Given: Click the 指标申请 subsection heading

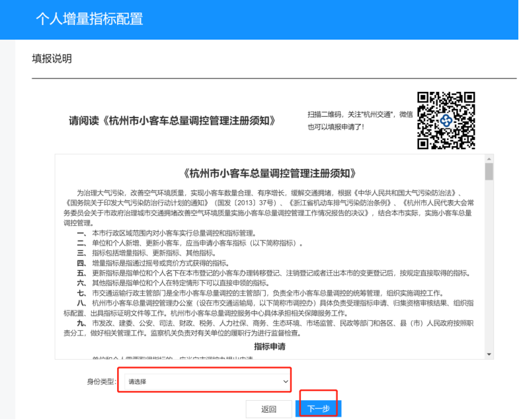Looking at the screenshot, I should coord(269,346).
